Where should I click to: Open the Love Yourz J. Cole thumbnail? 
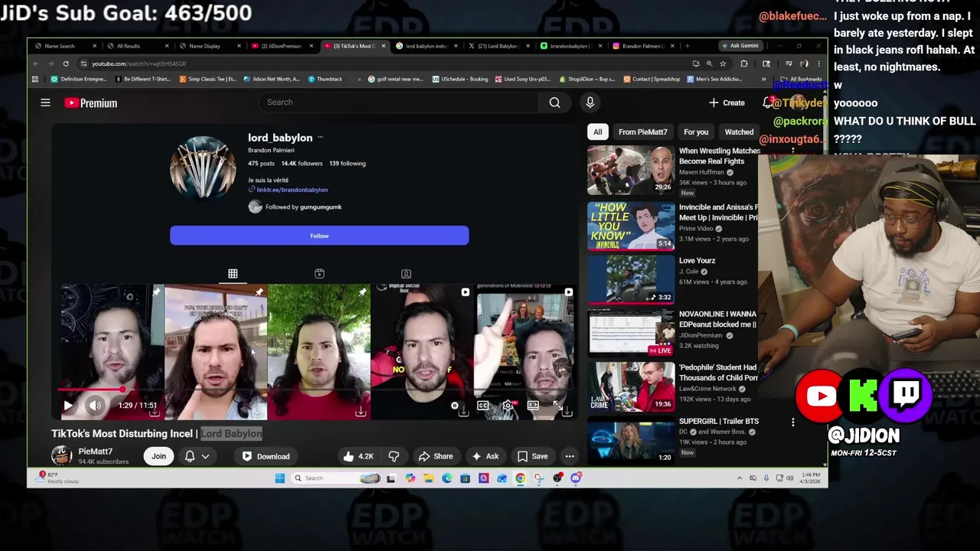click(631, 279)
